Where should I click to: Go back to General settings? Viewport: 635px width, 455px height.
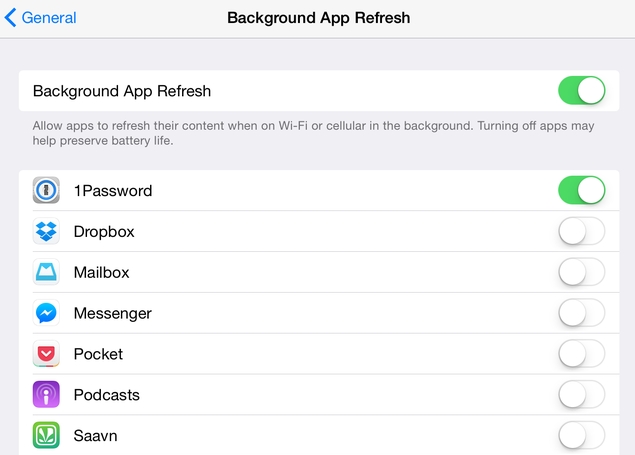(40, 18)
